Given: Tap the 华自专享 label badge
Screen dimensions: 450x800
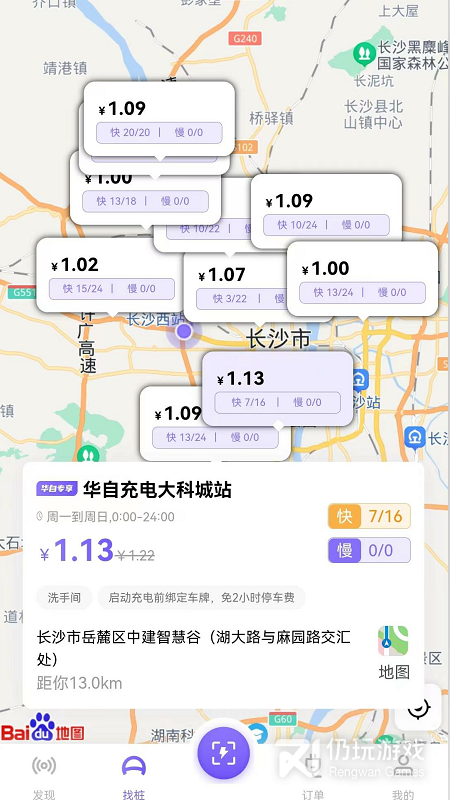Looking at the screenshot, I should (x=57, y=488).
